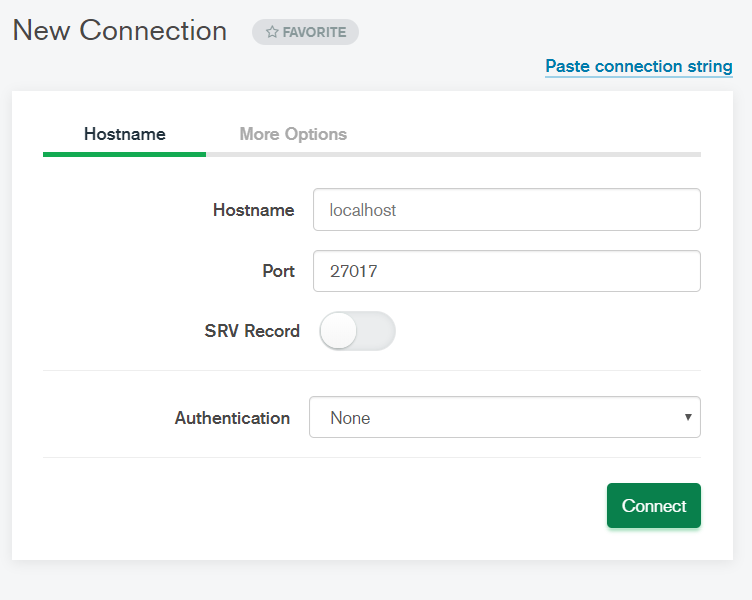752x600 pixels.
Task: Mark this connection as Favorite
Action: (x=305, y=32)
